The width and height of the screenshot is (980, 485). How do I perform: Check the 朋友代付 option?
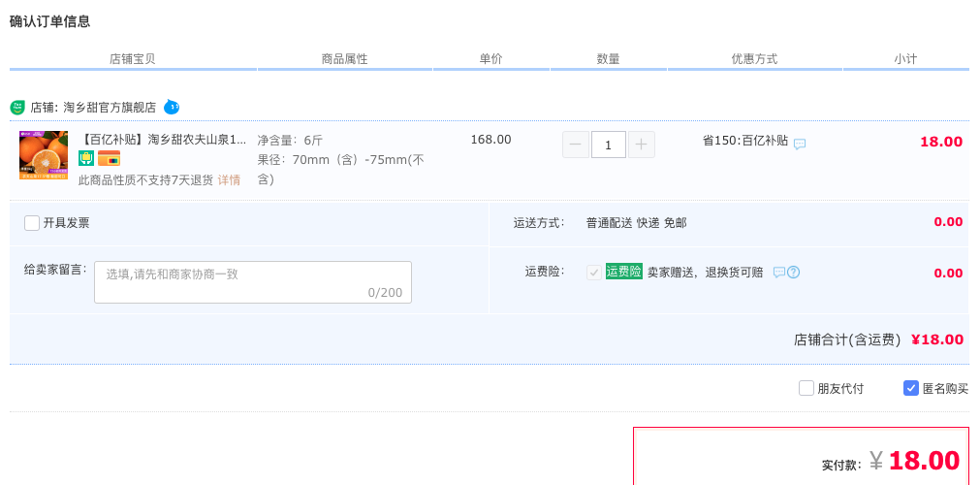click(x=806, y=388)
